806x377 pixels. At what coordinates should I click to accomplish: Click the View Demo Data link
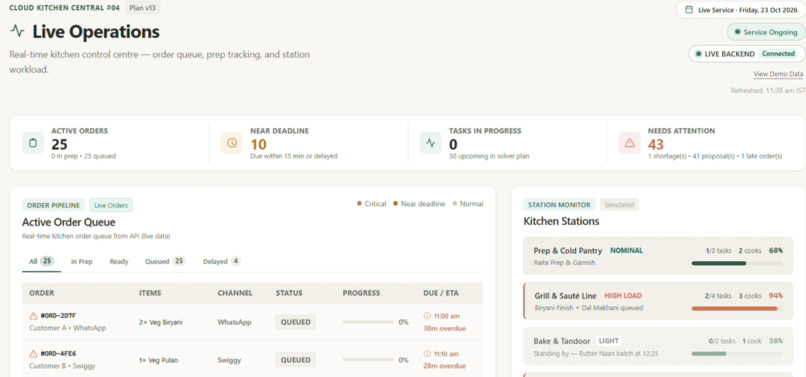pos(778,74)
